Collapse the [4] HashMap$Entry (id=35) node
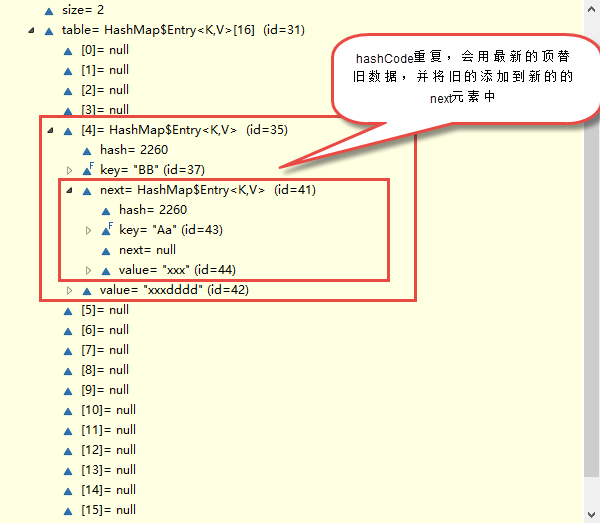Image resolution: width=600 pixels, height=523 pixels. 50,130
